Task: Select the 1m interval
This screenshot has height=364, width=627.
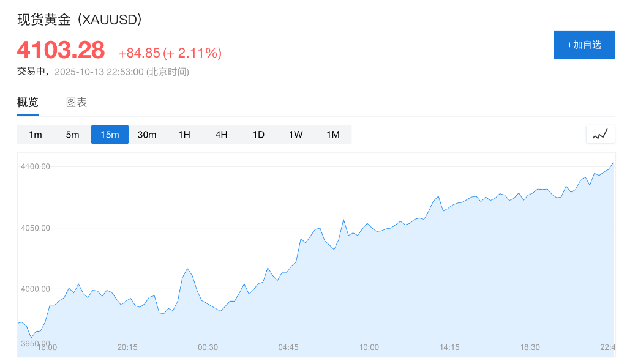Action: tap(36, 135)
